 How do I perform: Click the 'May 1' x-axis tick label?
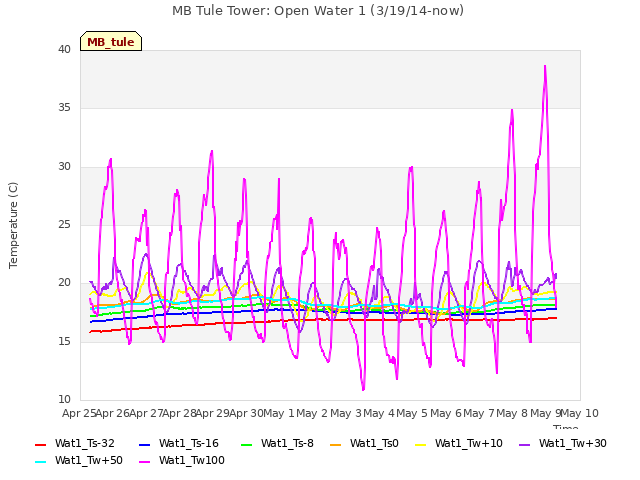279,413
